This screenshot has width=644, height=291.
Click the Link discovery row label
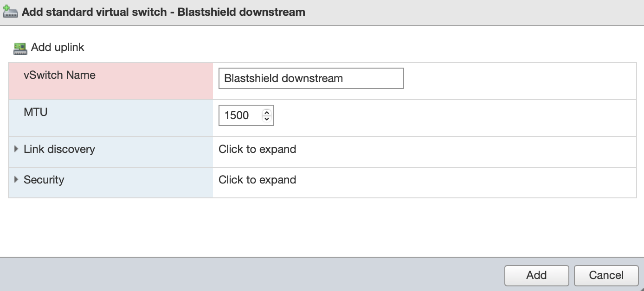(59, 149)
